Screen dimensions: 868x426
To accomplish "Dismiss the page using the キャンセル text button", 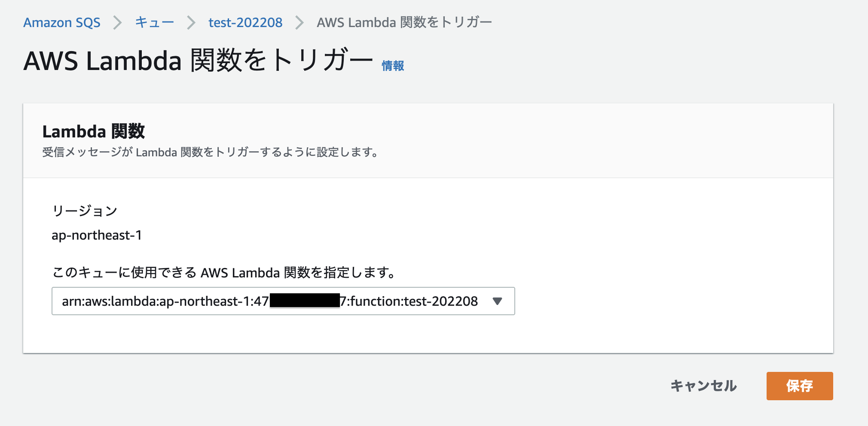I will (703, 386).
